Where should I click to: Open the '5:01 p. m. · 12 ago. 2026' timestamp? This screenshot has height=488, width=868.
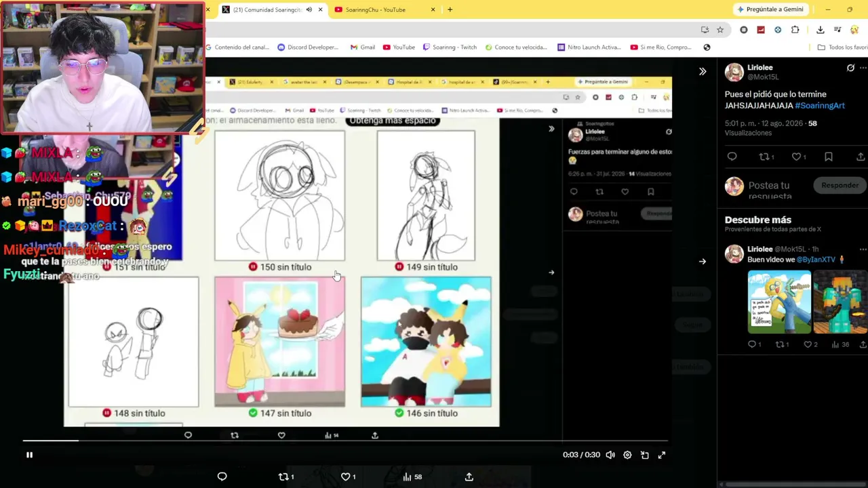[x=764, y=123]
